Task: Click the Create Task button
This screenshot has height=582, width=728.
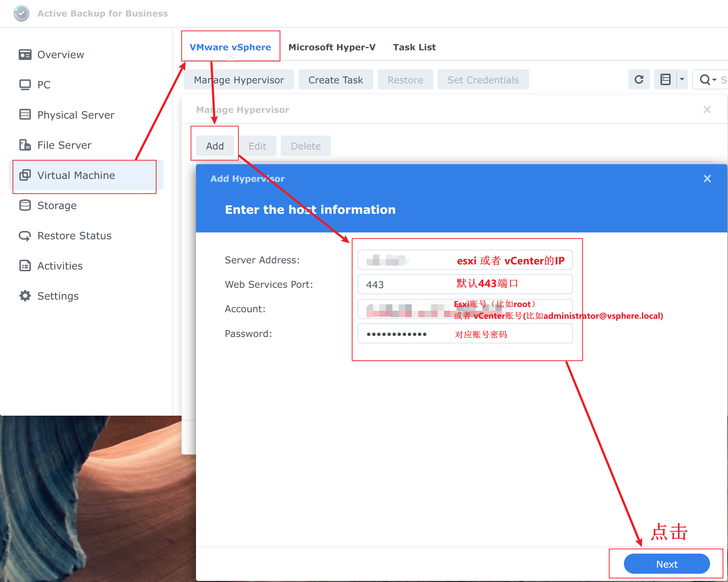Action: click(335, 80)
